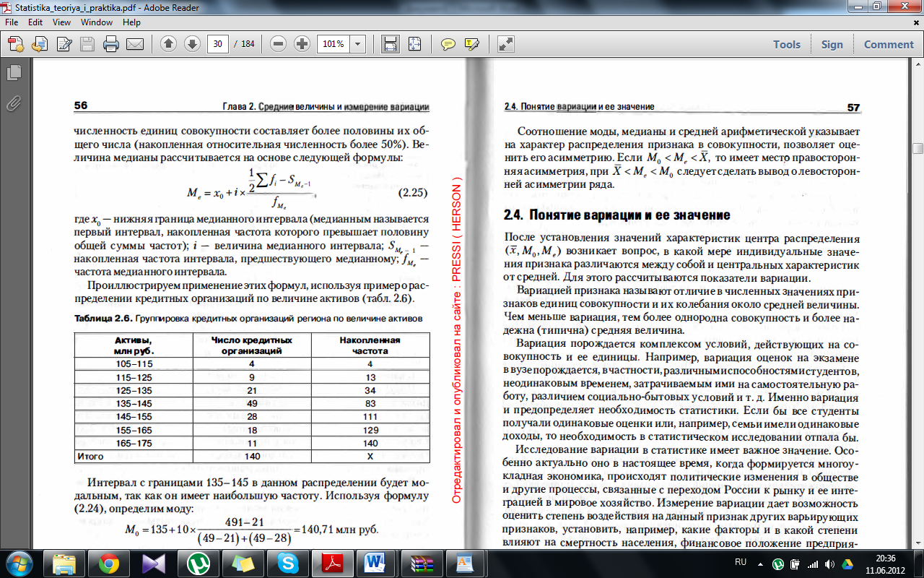This screenshot has height=578, width=924.
Task: Open Skype from the taskbar
Action: [x=288, y=563]
